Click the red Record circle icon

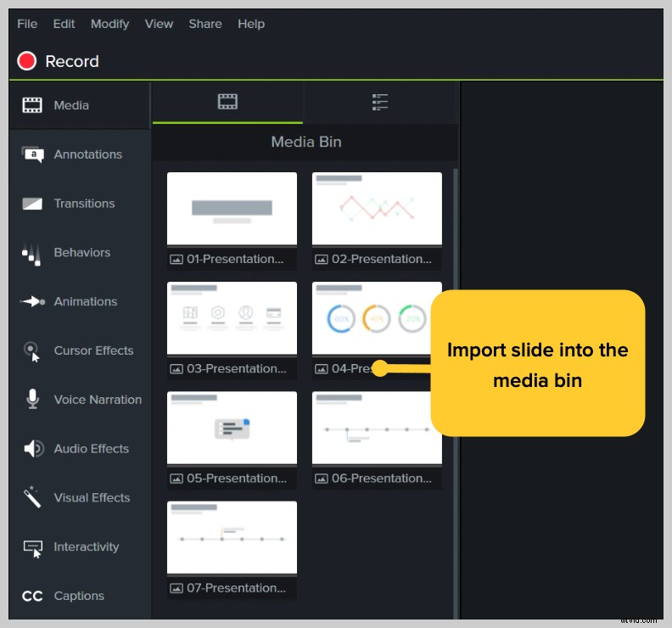coord(26,61)
